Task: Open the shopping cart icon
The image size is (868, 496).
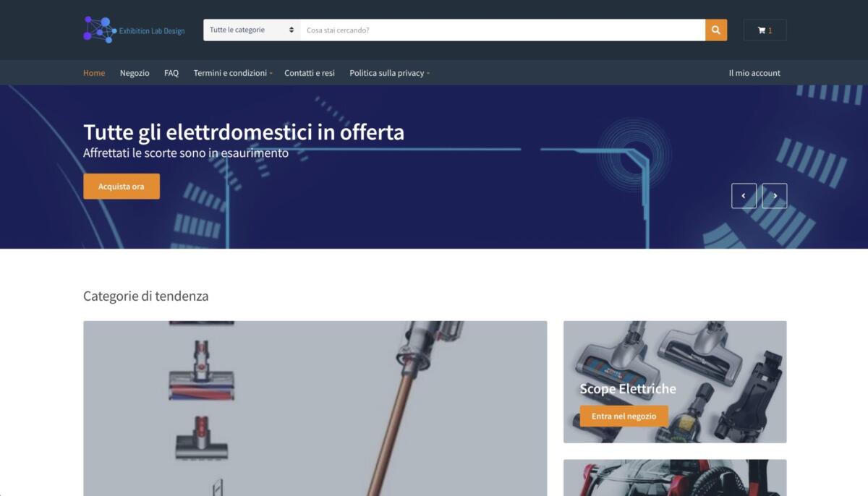Action: point(762,30)
